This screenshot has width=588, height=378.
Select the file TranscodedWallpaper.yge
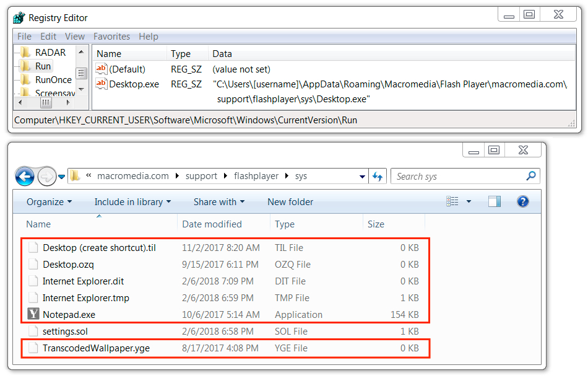pyautogui.click(x=96, y=348)
